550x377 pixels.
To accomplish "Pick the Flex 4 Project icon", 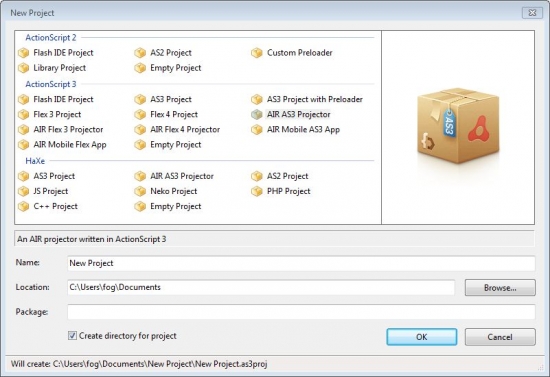I will 140,115.
